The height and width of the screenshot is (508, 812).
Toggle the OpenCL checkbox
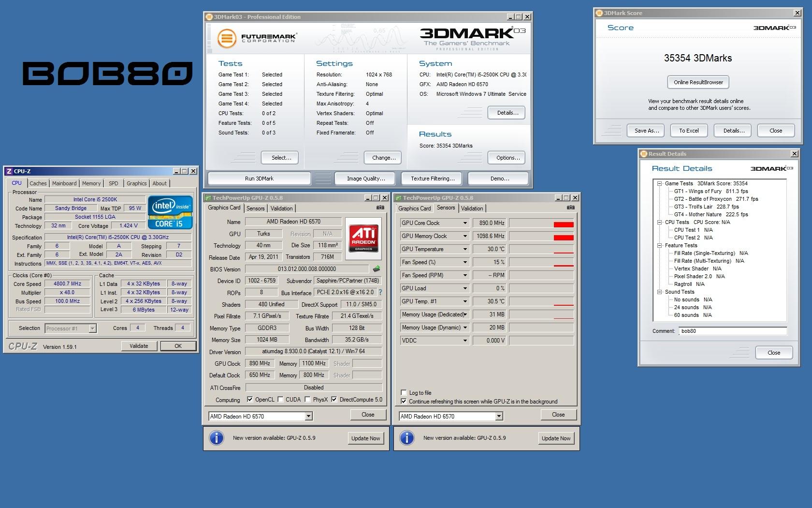[x=250, y=400]
